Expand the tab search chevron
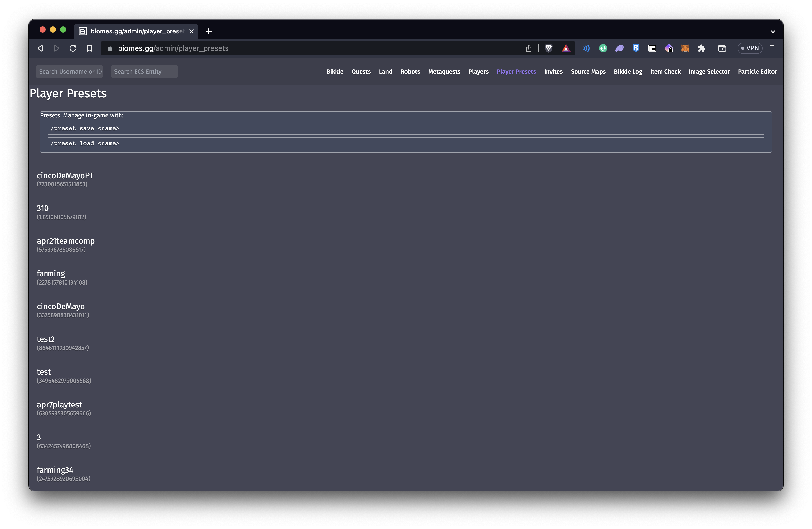 click(773, 31)
